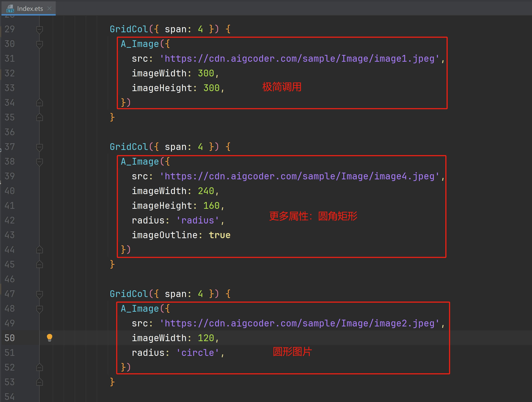
Task: Fold the GridCol block at line 47
Action: [x=39, y=294]
